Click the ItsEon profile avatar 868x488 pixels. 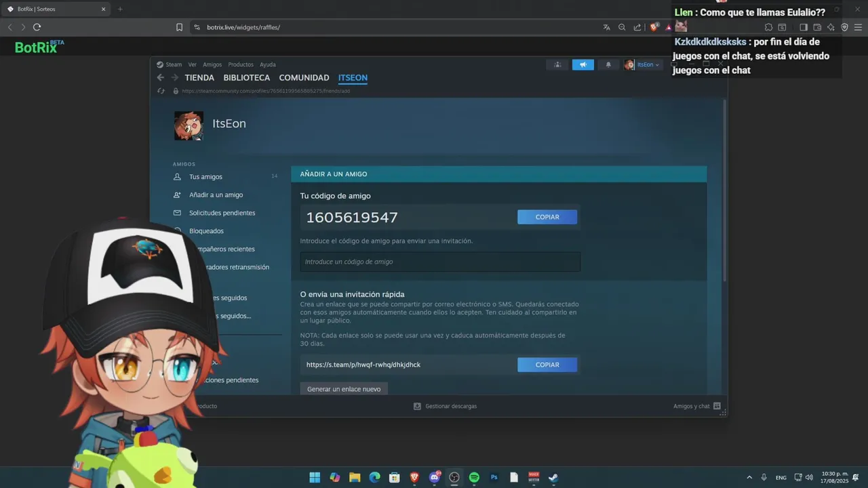pyautogui.click(x=189, y=125)
